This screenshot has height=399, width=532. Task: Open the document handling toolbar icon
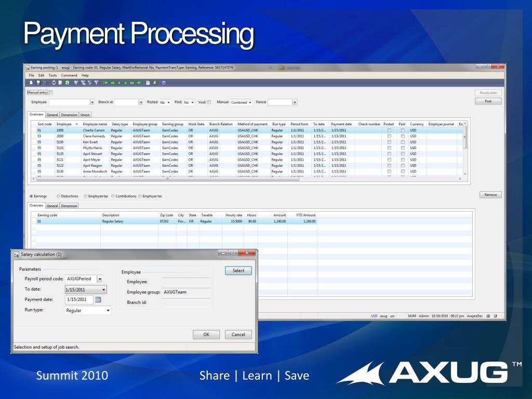(x=148, y=83)
